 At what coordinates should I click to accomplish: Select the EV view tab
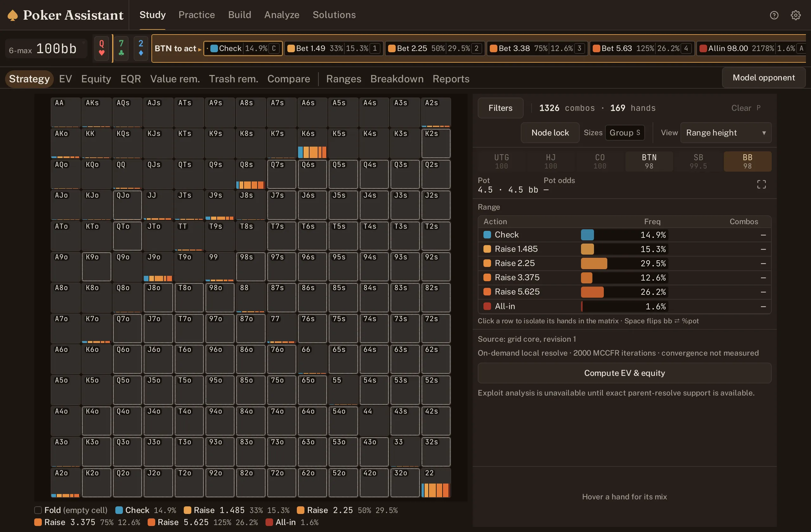tap(66, 79)
